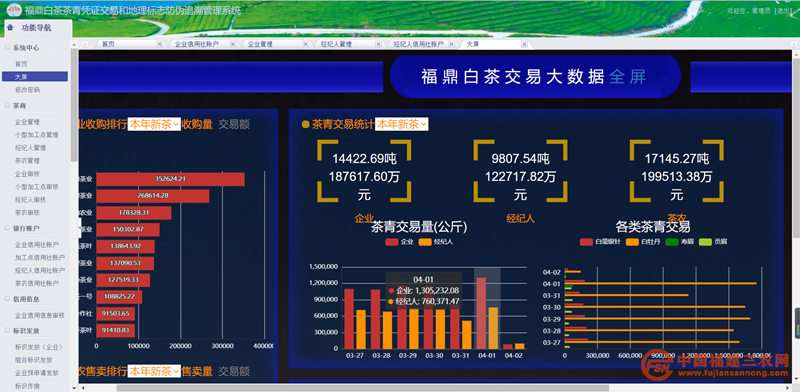Close the 首页 tab
Image resolution: width=800 pixels, height=392 pixels.
pyautogui.click(x=160, y=44)
